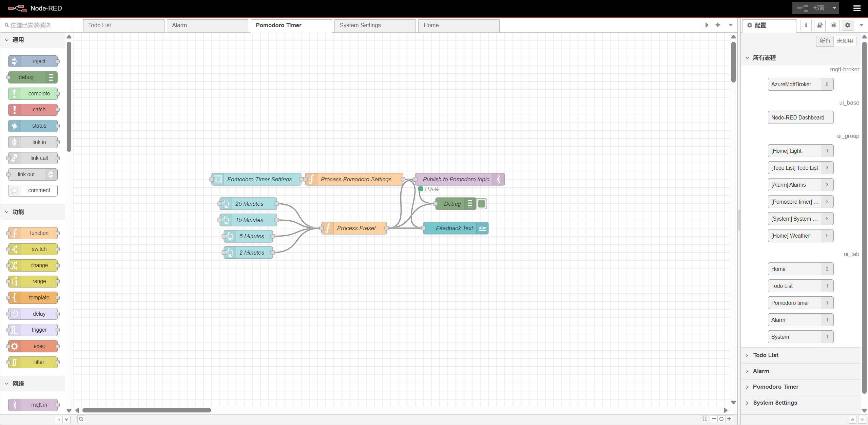This screenshot has height=425, width=868.
Task: Open the help book sidebar icon
Action: pyautogui.click(x=820, y=25)
